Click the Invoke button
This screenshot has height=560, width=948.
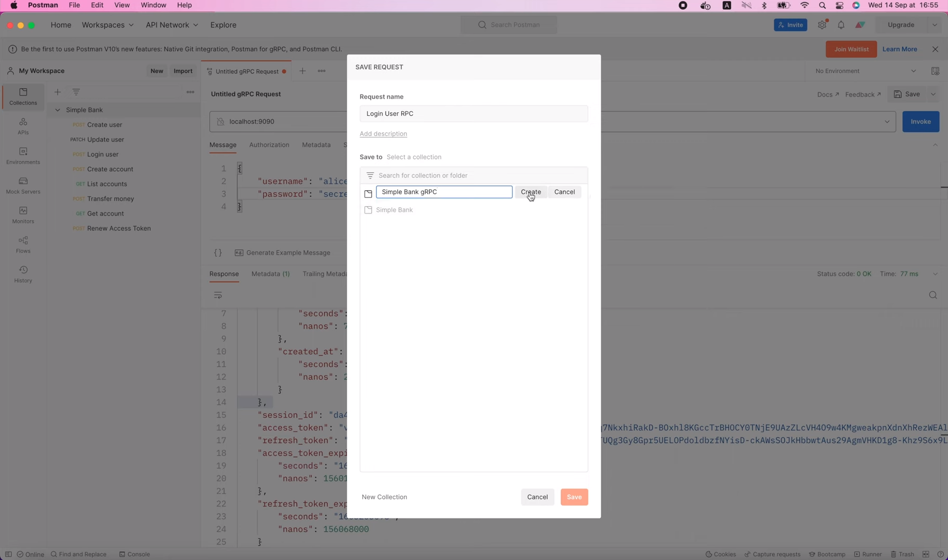(x=920, y=122)
